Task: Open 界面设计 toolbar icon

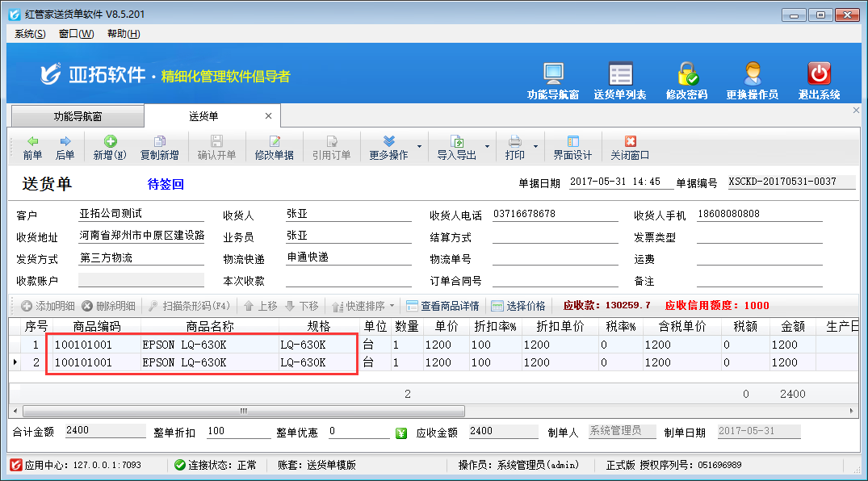Action: [x=572, y=148]
